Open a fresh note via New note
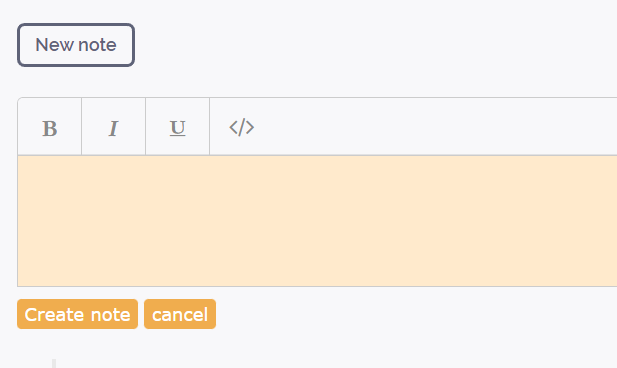 click(76, 45)
